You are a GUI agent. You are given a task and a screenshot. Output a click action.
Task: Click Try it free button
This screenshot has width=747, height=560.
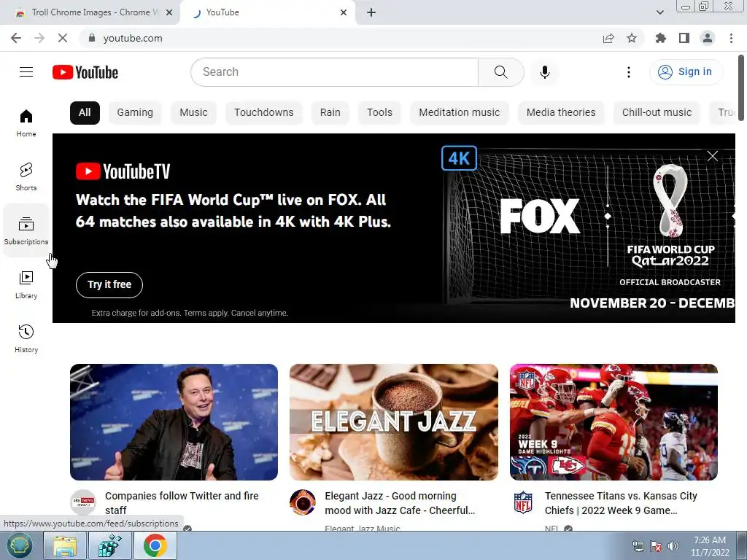(x=109, y=285)
